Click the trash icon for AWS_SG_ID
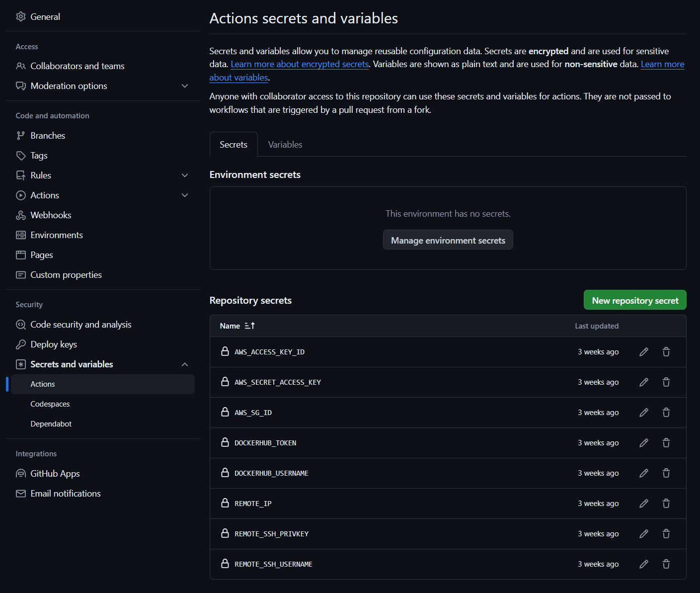700x593 pixels. tap(666, 413)
